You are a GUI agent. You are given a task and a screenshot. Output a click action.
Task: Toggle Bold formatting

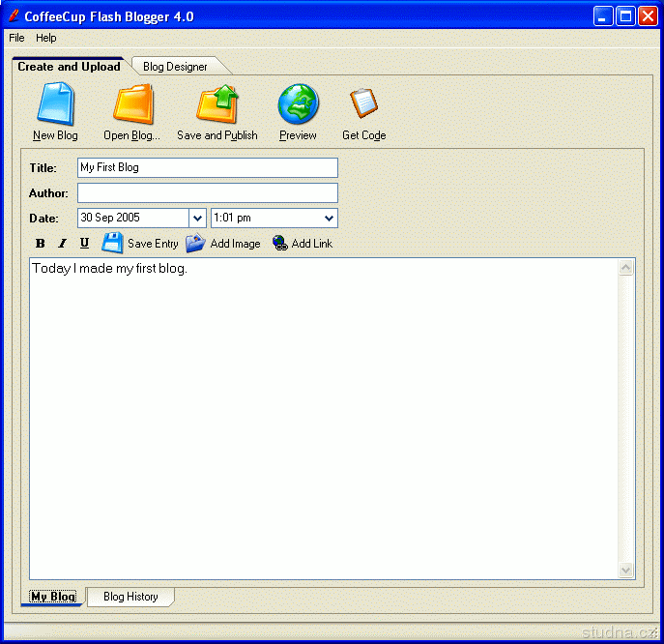click(x=41, y=244)
